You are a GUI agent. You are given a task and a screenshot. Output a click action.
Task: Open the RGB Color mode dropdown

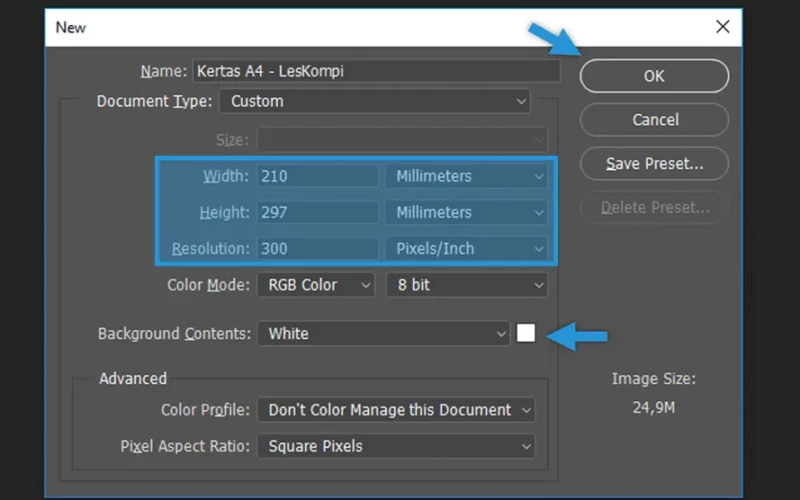pos(316,285)
